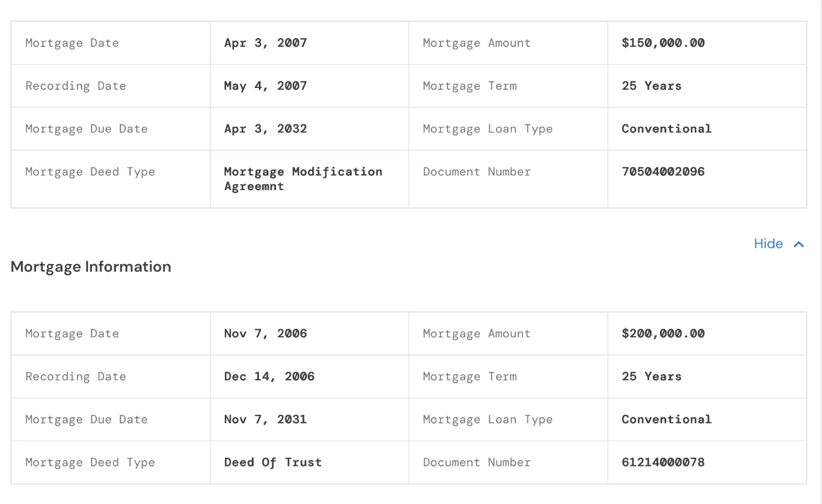The height and width of the screenshot is (504, 822).
Task: Click Mortgage Deed Type label beside Deed Of Trust
Action: [x=90, y=462]
